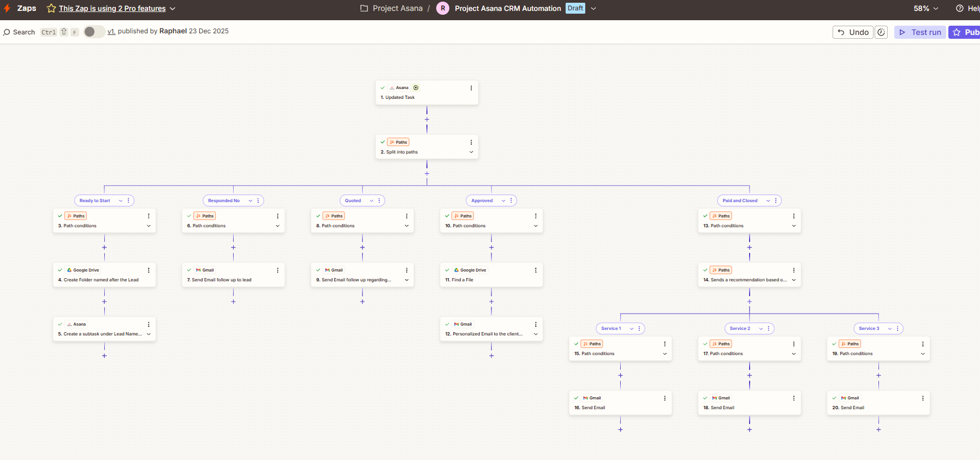Open the v1 version link
The width and height of the screenshot is (980, 460).
coord(111,31)
